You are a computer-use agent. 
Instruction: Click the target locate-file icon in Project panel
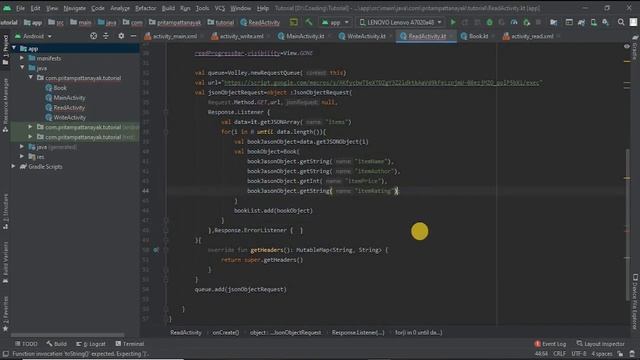click(93, 36)
